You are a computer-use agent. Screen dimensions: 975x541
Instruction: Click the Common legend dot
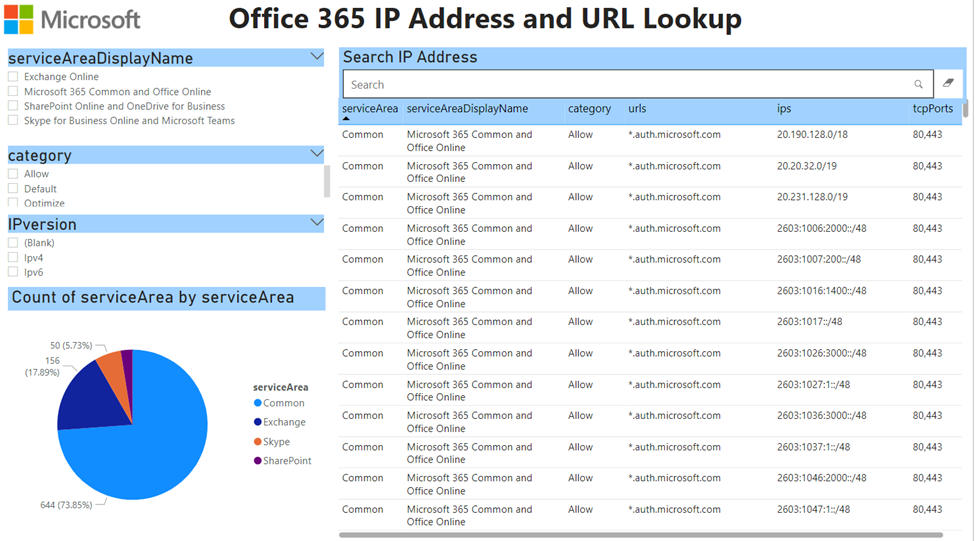tap(257, 403)
